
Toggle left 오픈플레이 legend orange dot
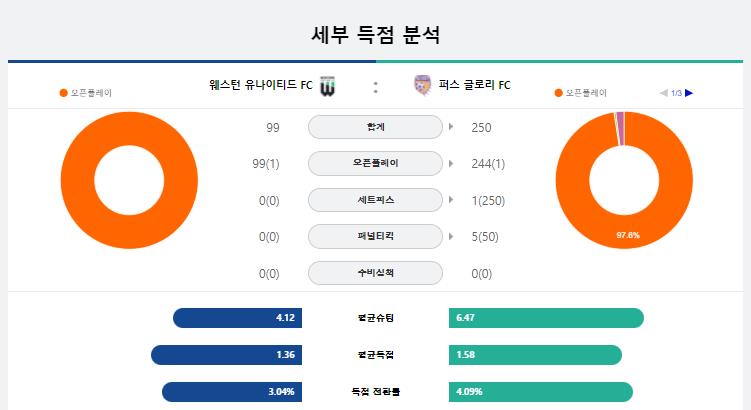pos(63,93)
